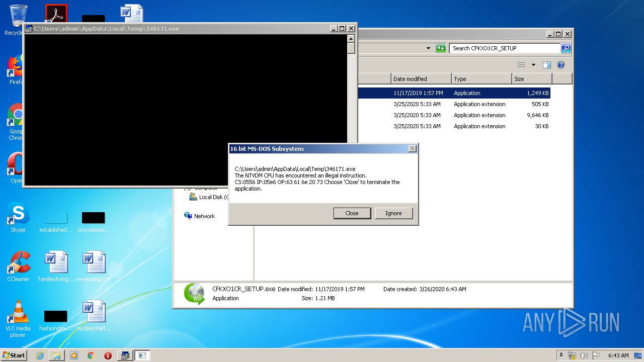The image size is (644, 362).
Task: Select the established desktop file icon
Action: click(56, 221)
